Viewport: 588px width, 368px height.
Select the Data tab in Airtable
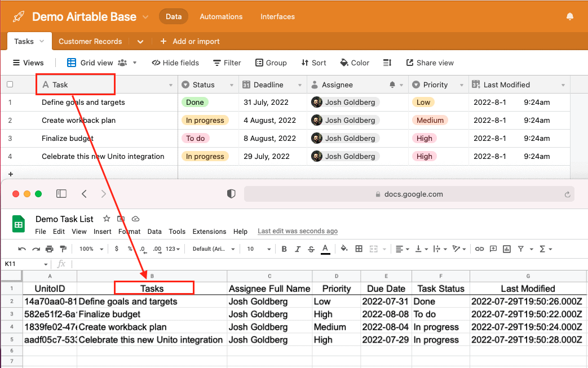(174, 16)
